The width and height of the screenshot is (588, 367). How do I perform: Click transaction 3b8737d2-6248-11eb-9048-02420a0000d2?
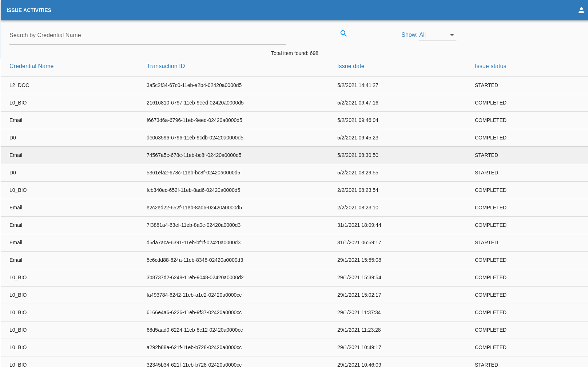coord(195,277)
